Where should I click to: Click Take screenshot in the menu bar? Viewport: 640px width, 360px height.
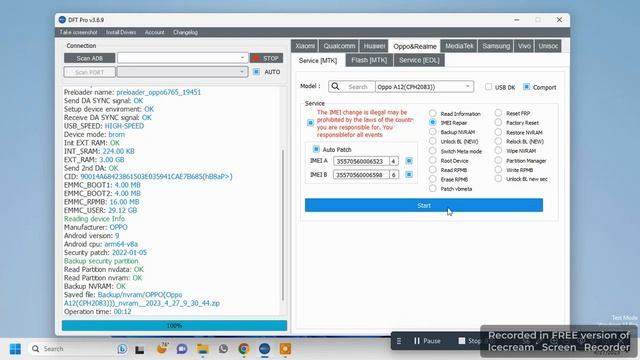point(78,32)
